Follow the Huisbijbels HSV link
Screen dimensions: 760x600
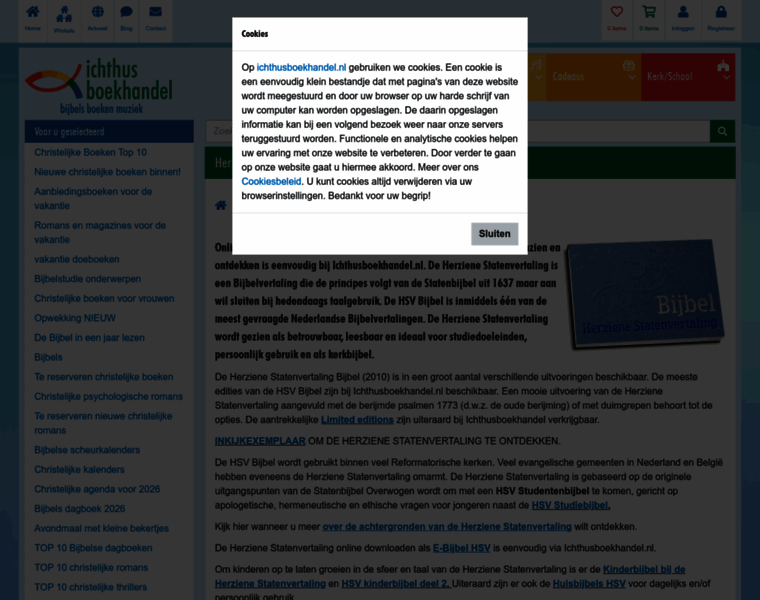pos(589,584)
